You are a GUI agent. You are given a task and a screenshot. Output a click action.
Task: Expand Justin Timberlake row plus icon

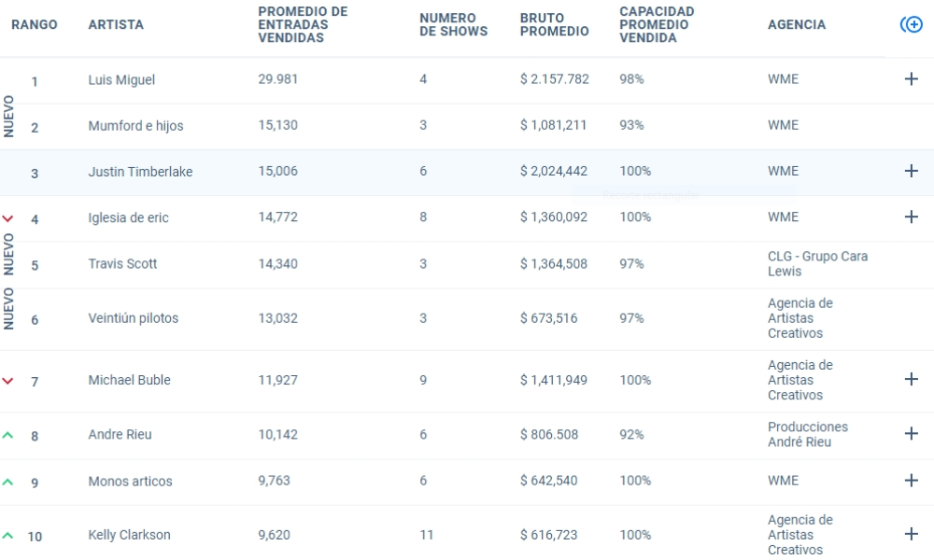pyautogui.click(x=911, y=172)
